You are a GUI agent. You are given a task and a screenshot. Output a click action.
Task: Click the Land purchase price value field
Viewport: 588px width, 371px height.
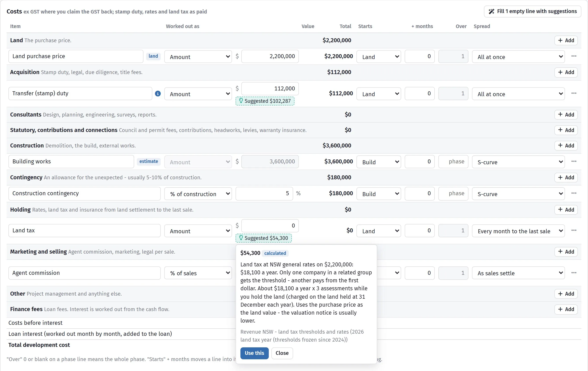(x=270, y=56)
